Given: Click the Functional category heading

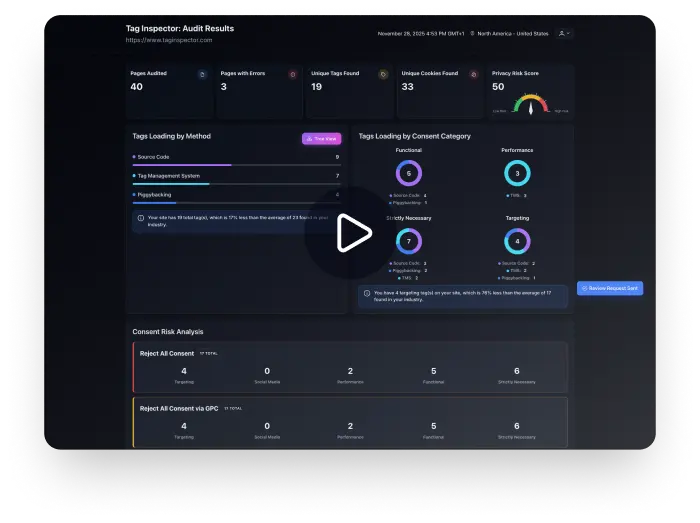Looking at the screenshot, I should click(408, 150).
